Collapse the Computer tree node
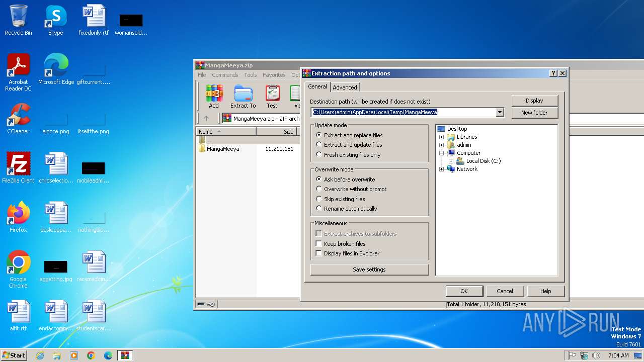This screenshot has width=644, height=362. pos(442,153)
